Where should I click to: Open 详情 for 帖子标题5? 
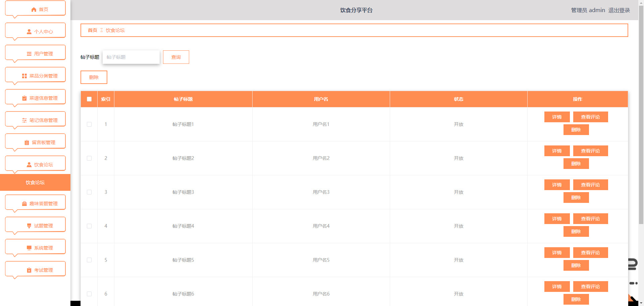(557, 253)
